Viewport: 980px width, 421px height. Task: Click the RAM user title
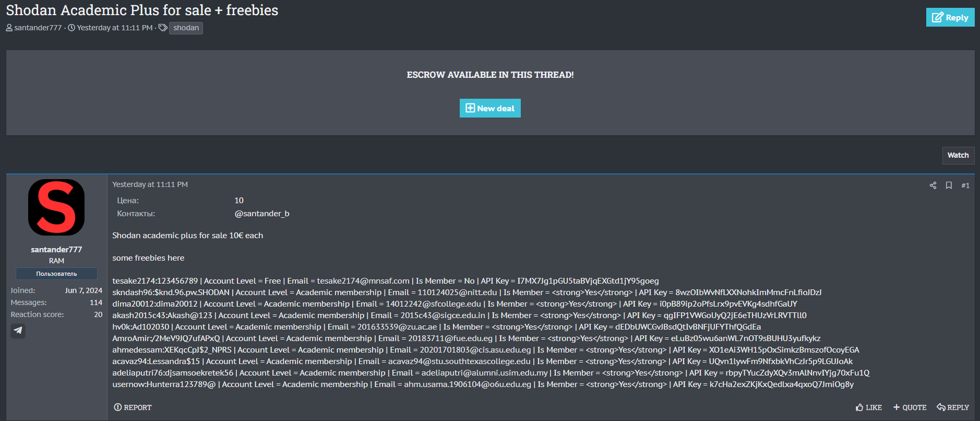point(56,261)
